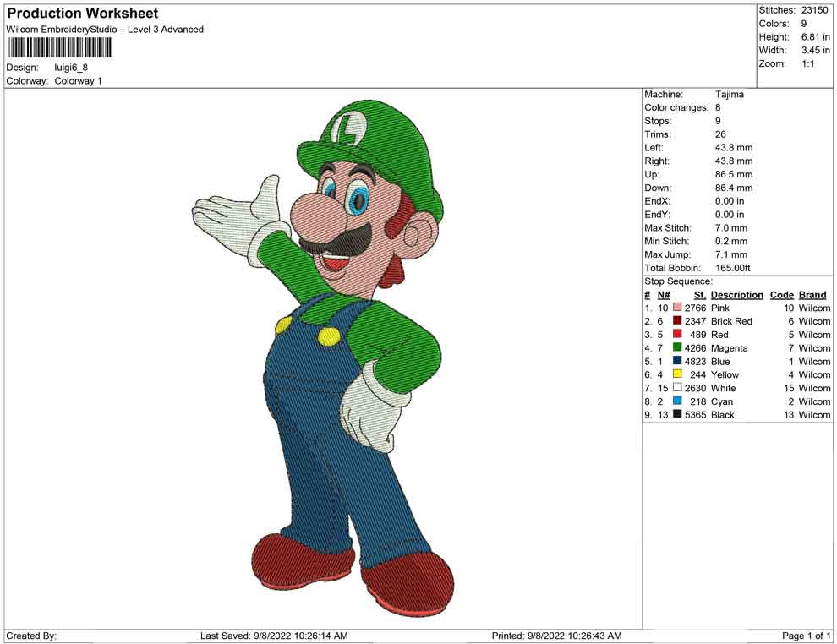Click the Brand column header
The height and width of the screenshot is (644, 837).
coord(812,295)
